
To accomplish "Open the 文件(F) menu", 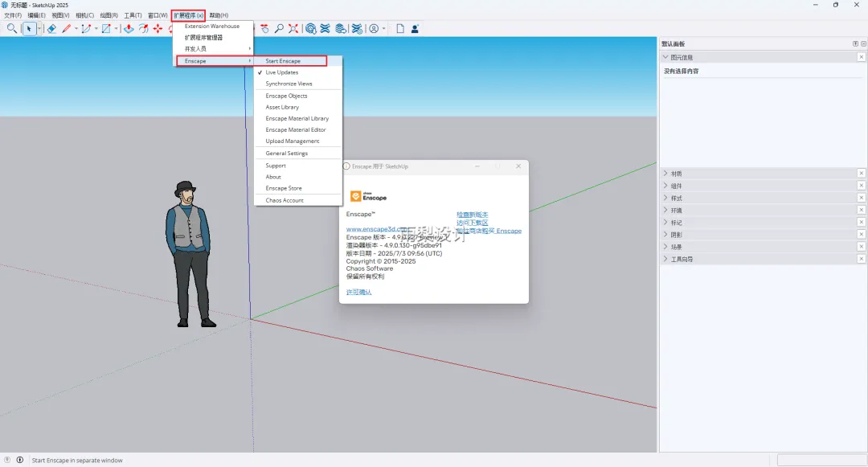I will coord(13,15).
